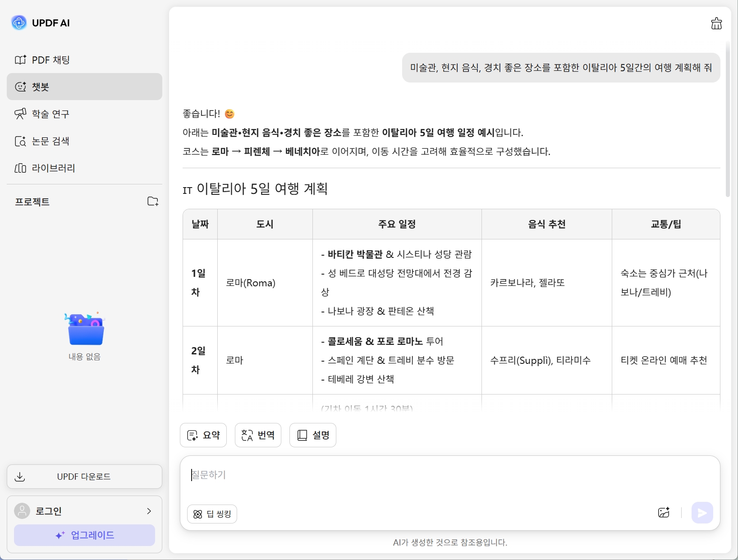Image resolution: width=738 pixels, height=560 pixels.
Task: Select the 논문 검색 document search icon
Action: 21,141
